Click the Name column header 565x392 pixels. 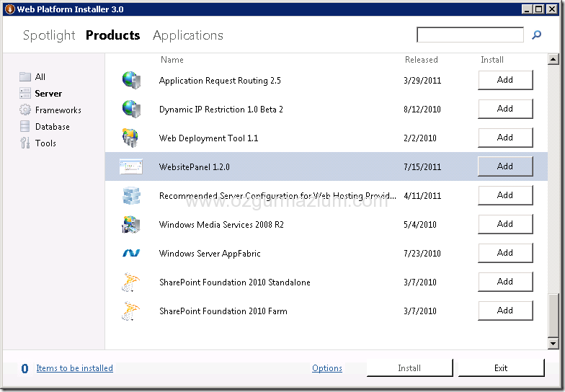coord(172,60)
